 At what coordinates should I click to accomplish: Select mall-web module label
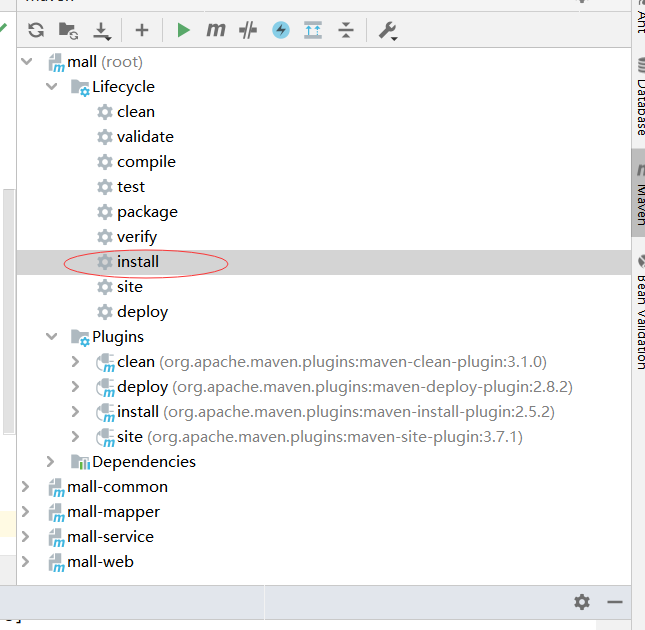tap(100, 562)
